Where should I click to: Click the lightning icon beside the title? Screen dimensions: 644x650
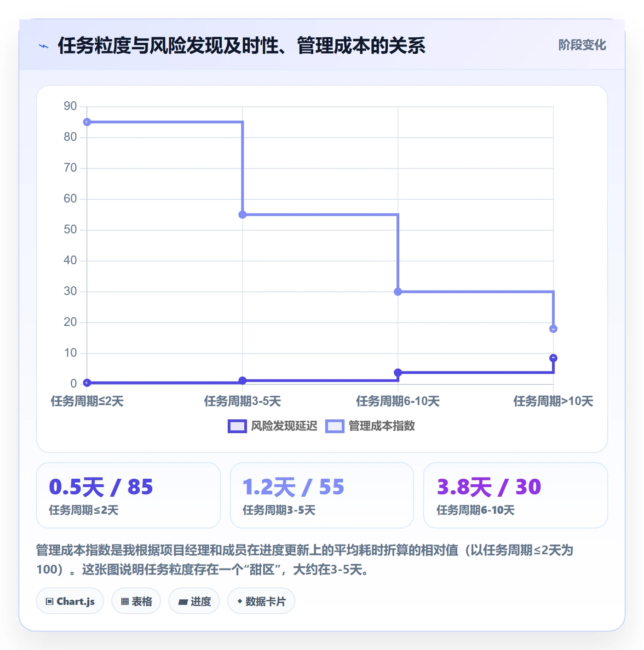point(44,46)
